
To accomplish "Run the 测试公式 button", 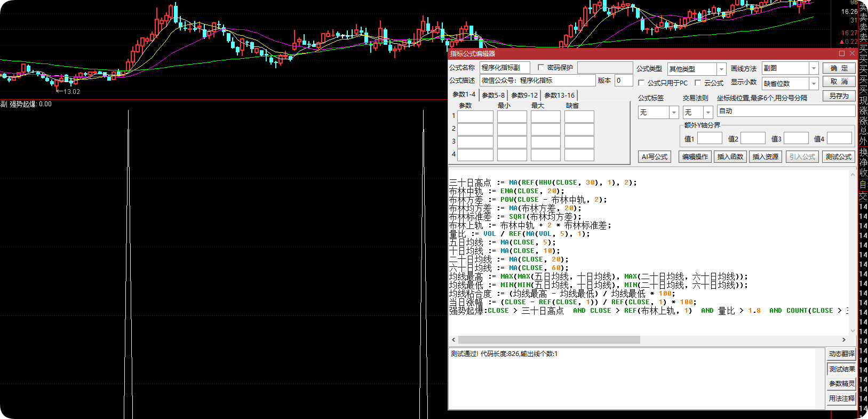I will click(x=839, y=157).
